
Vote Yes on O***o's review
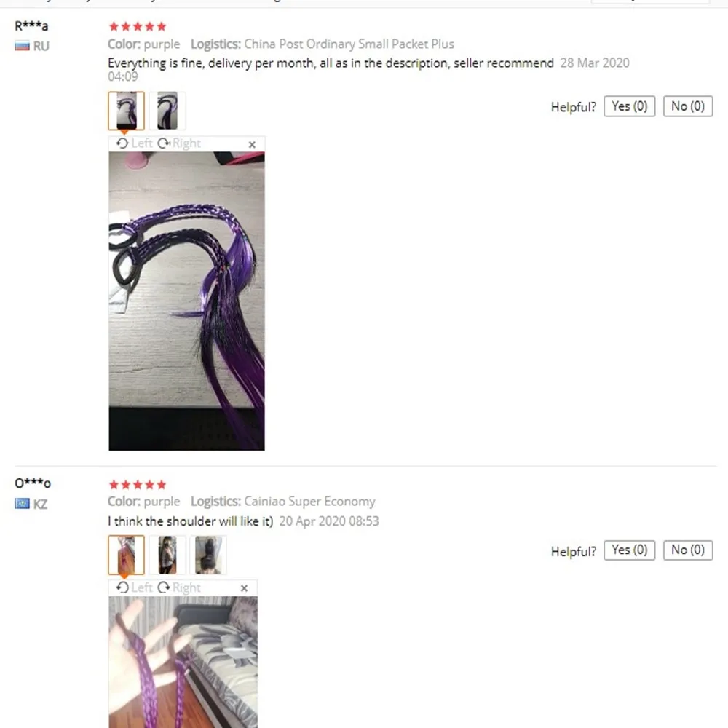(x=629, y=550)
